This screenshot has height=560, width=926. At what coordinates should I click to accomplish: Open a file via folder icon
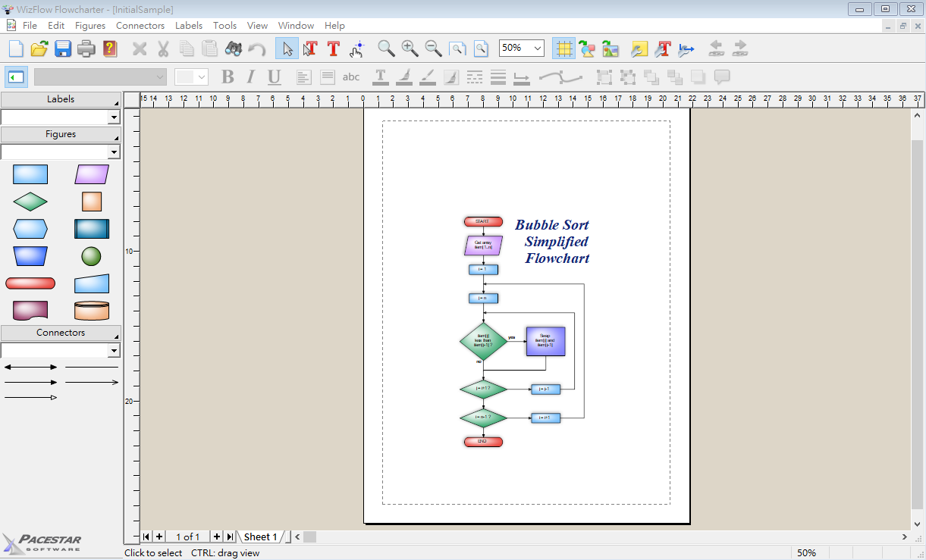(39, 49)
